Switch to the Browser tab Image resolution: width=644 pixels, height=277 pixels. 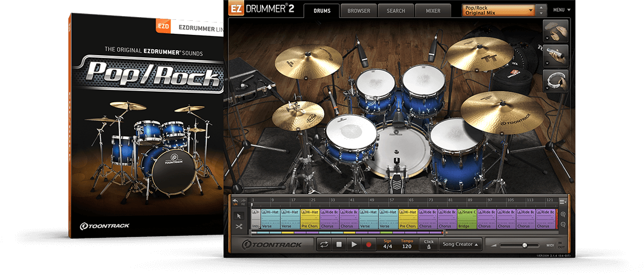tap(358, 11)
